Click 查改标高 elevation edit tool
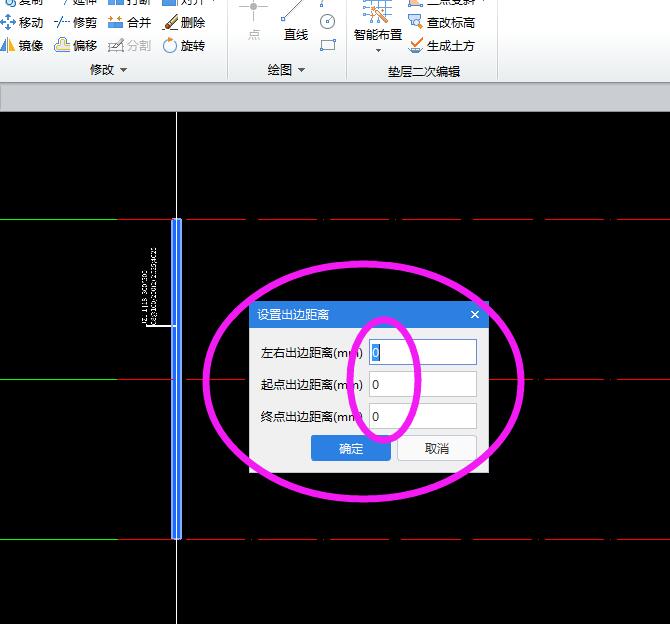This screenshot has height=624, width=670. [442, 22]
